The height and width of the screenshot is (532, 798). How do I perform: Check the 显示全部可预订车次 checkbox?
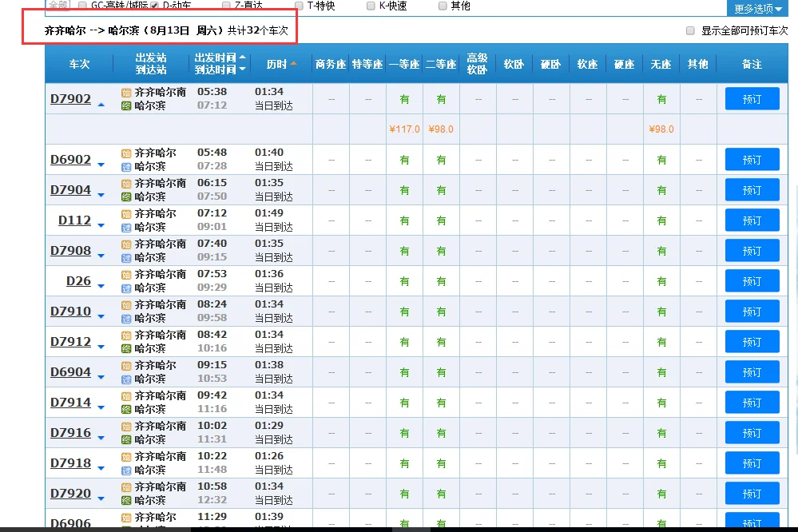tap(690, 31)
